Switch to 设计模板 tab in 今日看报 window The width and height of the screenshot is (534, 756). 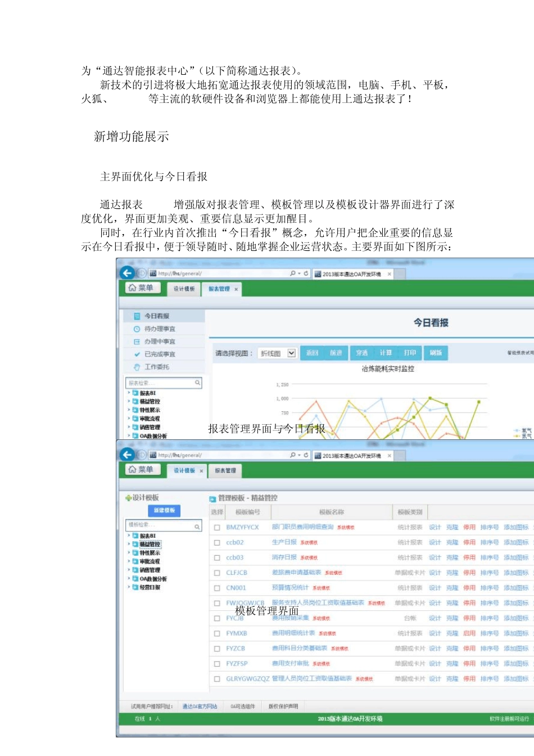[x=184, y=289]
